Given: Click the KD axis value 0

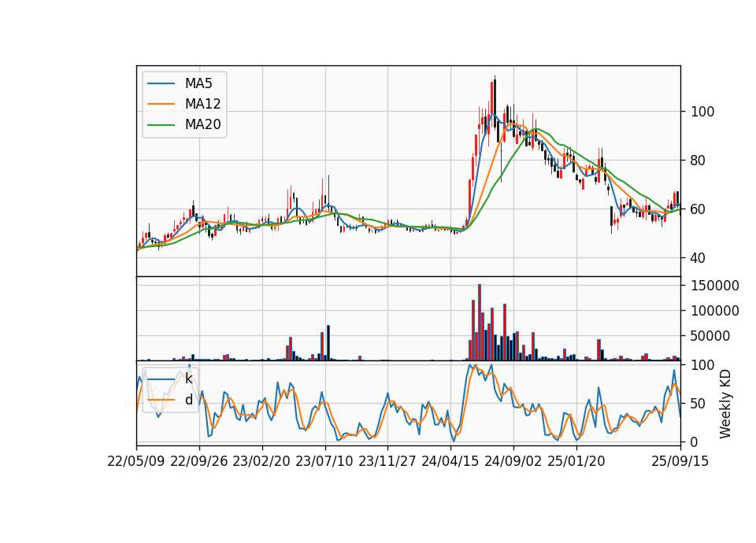Looking at the screenshot, I should 695,441.
